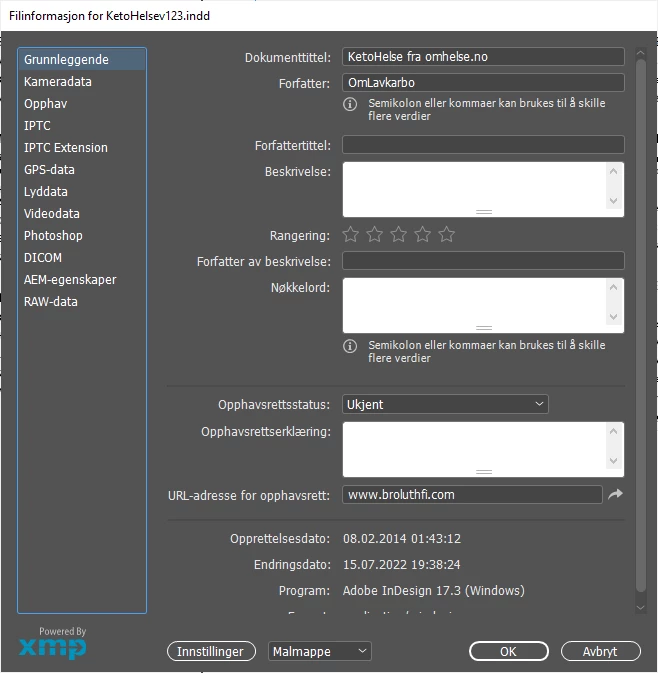Open the Kameradata category
The width and height of the screenshot is (658, 673).
(82, 82)
